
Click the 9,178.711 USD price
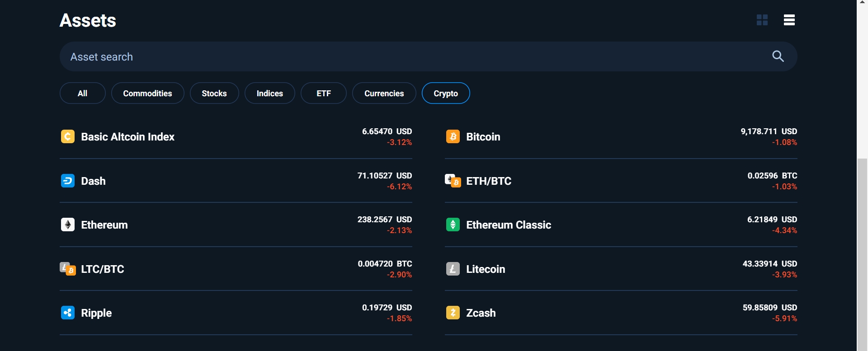click(x=769, y=131)
